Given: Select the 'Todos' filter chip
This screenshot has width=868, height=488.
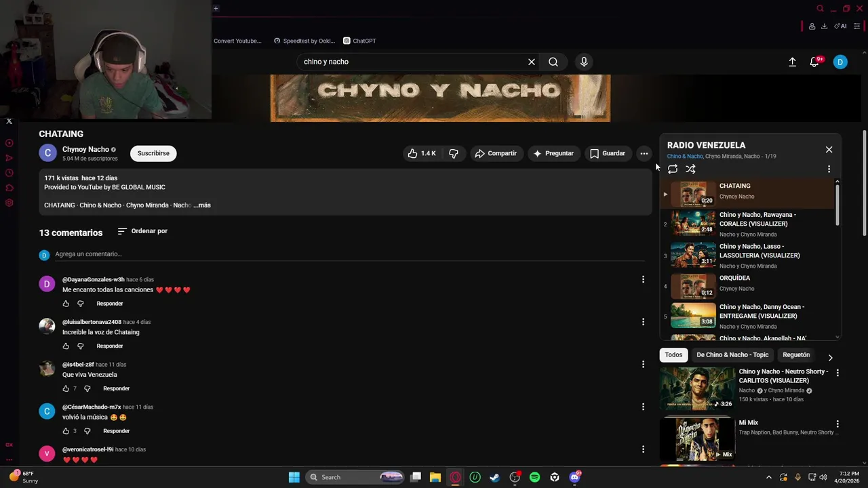Looking at the screenshot, I should pyautogui.click(x=673, y=354).
